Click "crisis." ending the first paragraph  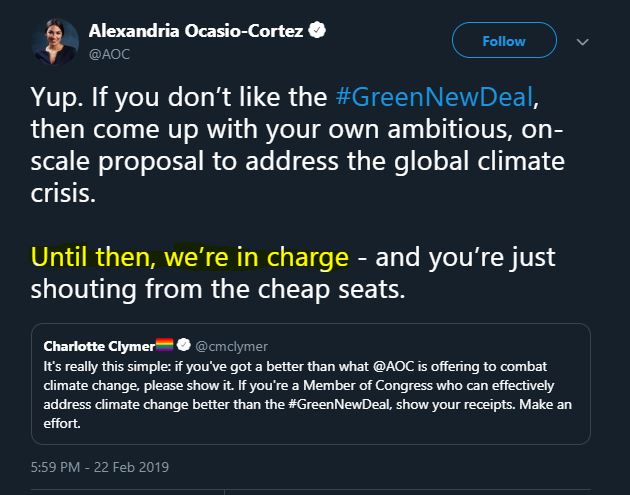click(64, 193)
